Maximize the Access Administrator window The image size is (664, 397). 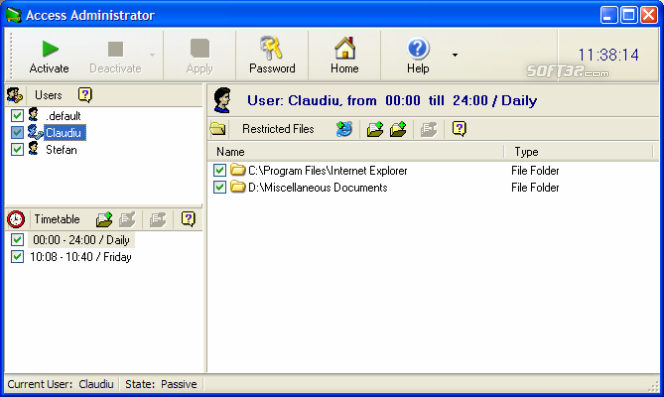click(629, 15)
